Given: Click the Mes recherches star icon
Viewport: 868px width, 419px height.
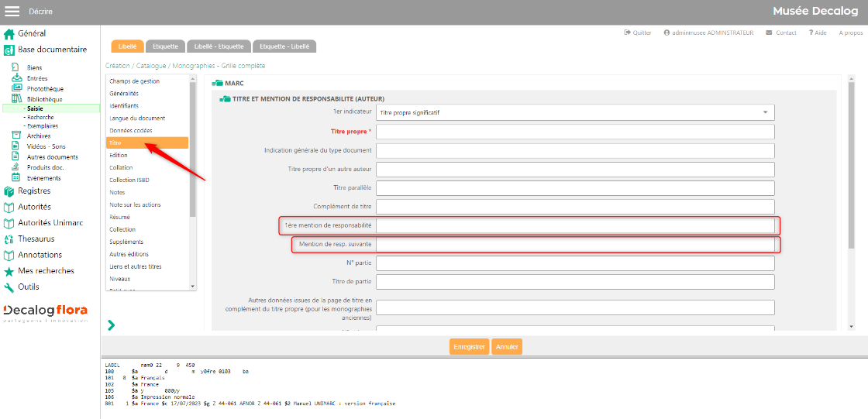Looking at the screenshot, I should [9, 271].
